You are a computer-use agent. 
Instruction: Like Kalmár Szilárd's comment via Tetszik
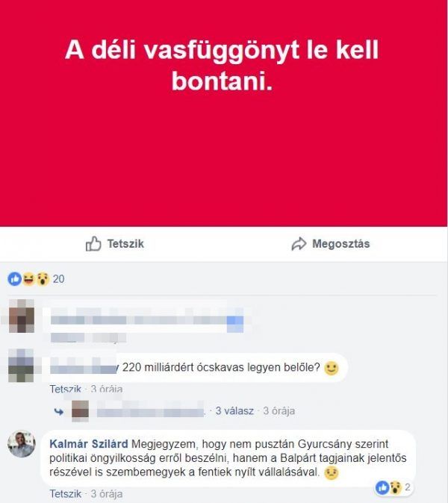point(66,494)
